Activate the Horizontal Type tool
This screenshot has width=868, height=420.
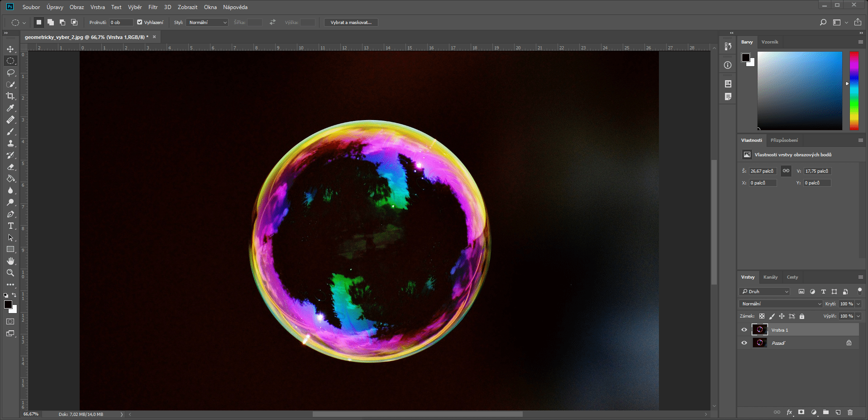(10, 226)
